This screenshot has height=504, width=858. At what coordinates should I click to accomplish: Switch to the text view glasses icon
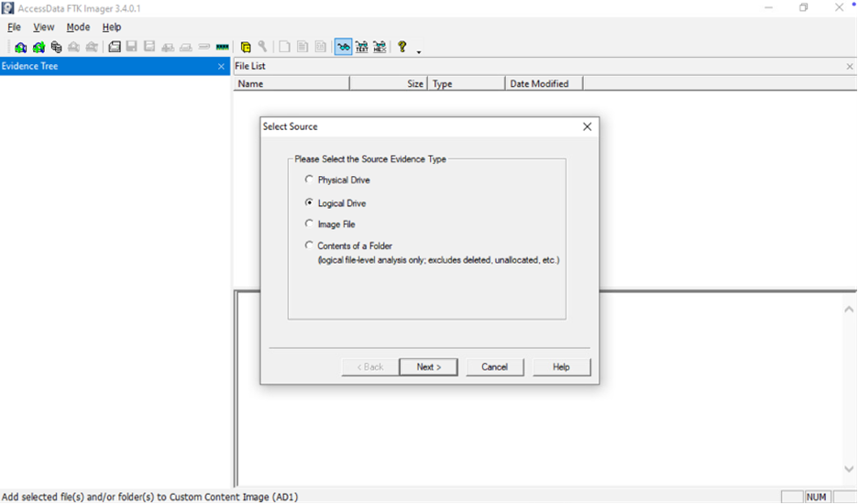(x=361, y=47)
